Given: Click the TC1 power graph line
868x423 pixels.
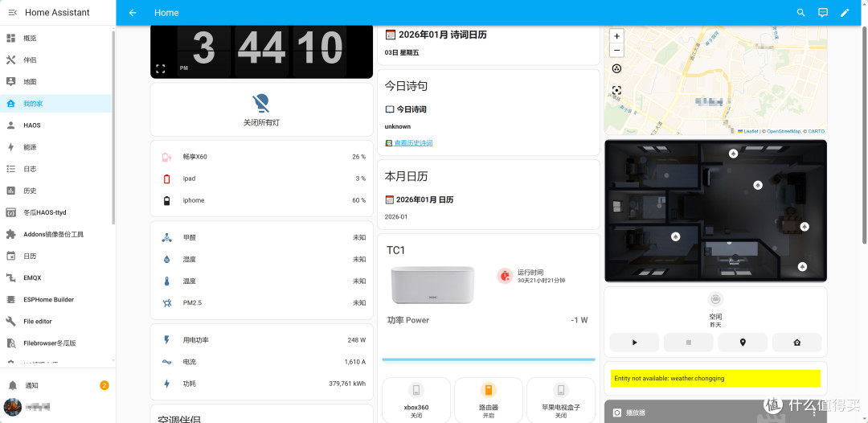Looking at the screenshot, I should tap(489, 359).
